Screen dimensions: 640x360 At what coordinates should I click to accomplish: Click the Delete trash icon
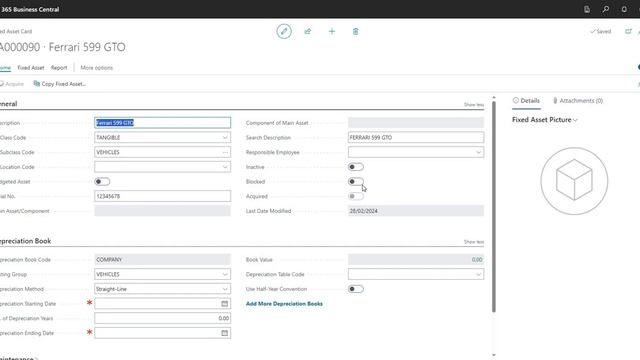(356, 31)
